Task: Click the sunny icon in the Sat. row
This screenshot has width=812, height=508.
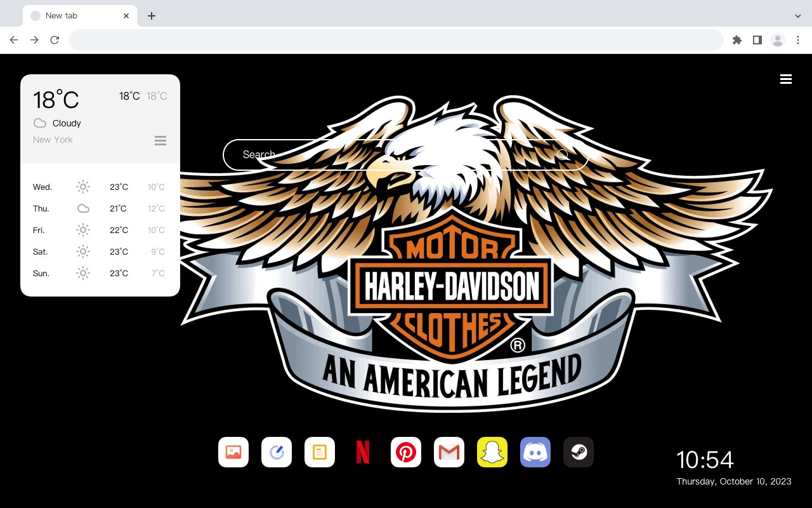Action: [83, 251]
